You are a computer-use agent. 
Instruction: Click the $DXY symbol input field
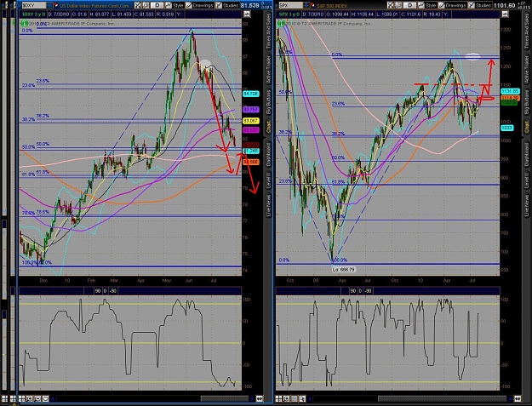click(x=33, y=5)
